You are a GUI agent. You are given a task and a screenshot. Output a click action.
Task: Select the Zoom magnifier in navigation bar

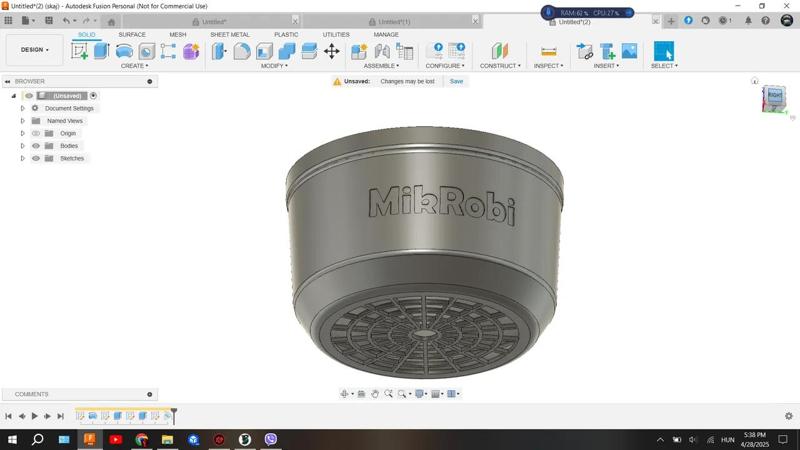[388, 394]
